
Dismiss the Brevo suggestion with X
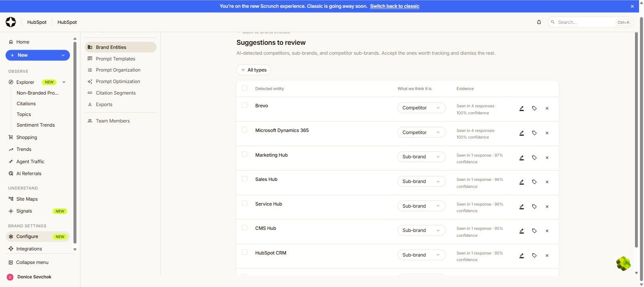click(x=547, y=109)
